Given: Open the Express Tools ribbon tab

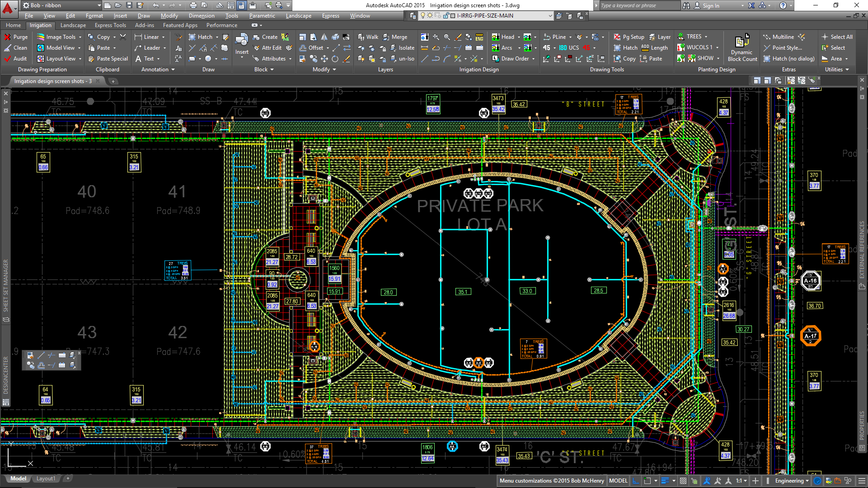Looking at the screenshot, I should [x=110, y=25].
